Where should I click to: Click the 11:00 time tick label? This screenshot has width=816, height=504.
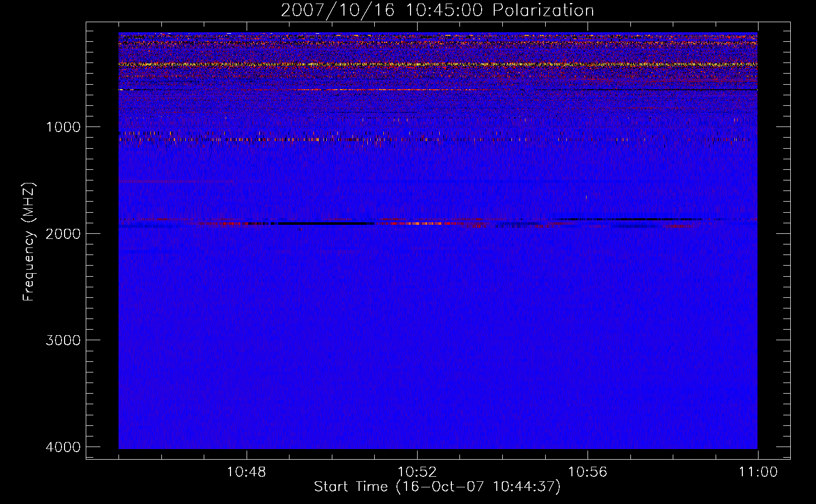758,472
